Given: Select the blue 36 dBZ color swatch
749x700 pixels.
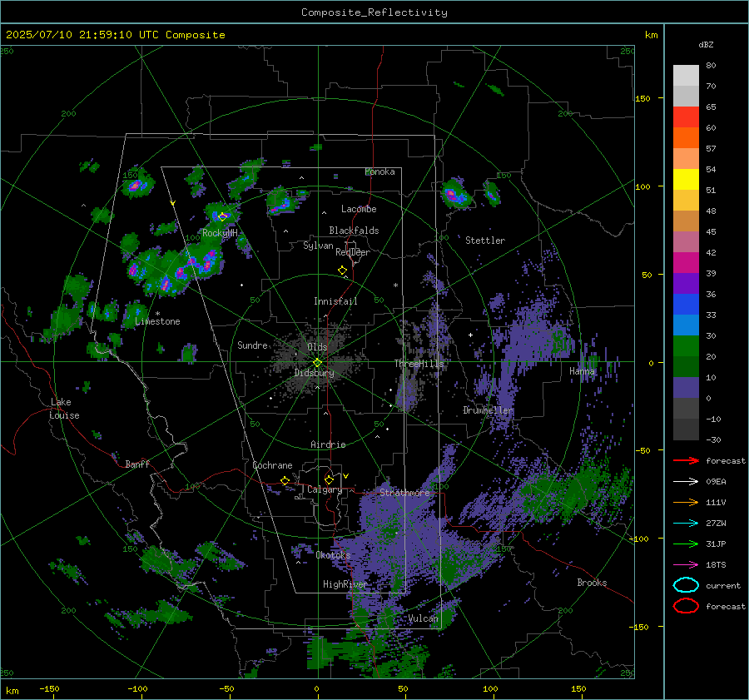Looking at the screenshot, I should [686, 304].
